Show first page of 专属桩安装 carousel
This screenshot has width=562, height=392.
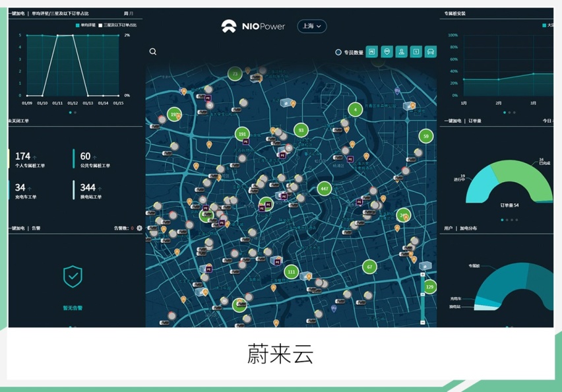click(505, 113)
